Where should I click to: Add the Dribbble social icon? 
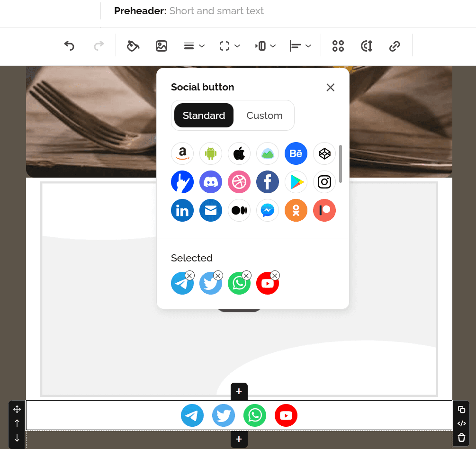(239, 182)
